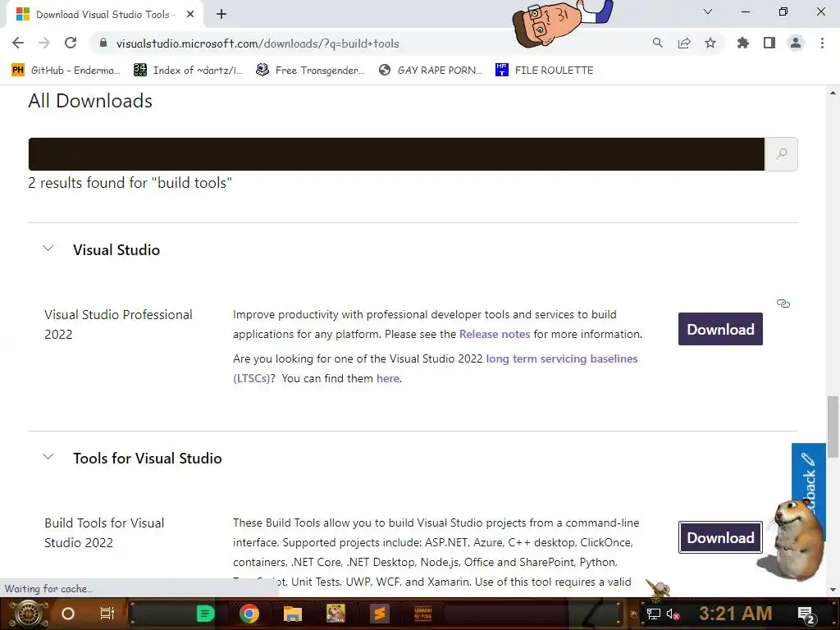Open the Extensions puzzle menu
Image resolution: width=840 pixels, height=630 pixels.
[743, 43]
